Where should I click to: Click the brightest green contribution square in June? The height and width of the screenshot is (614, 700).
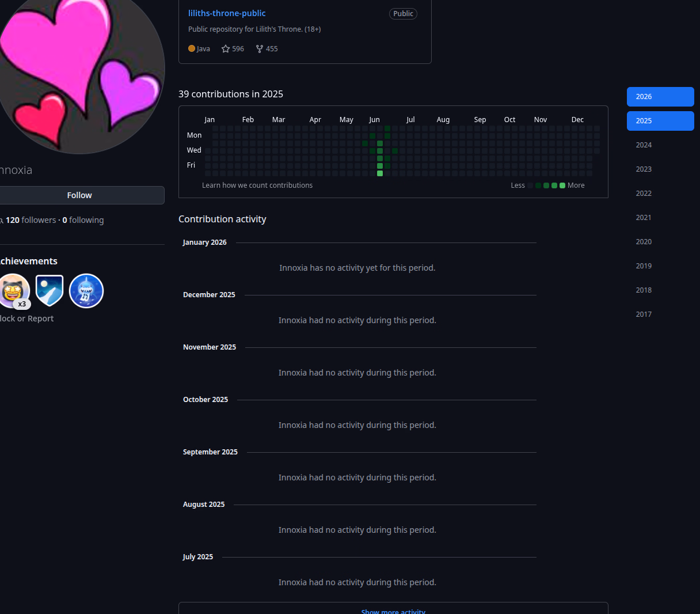click(380, 173)
